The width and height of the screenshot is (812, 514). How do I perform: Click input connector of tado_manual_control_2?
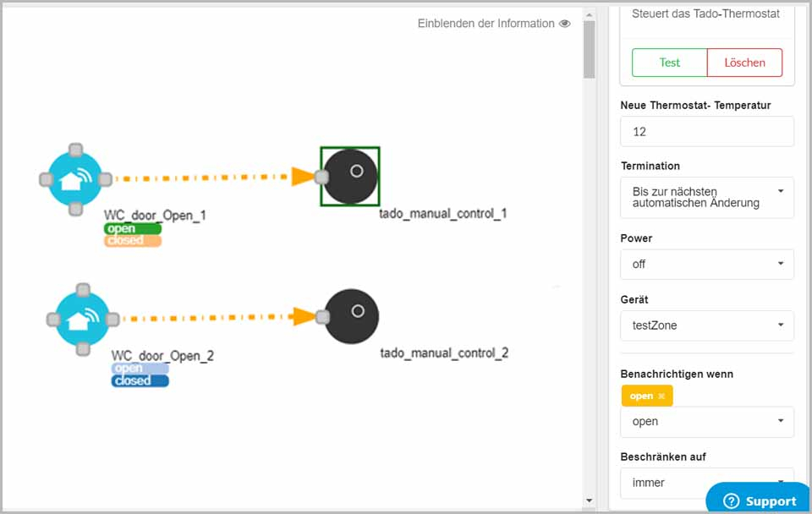coord(322,316)
